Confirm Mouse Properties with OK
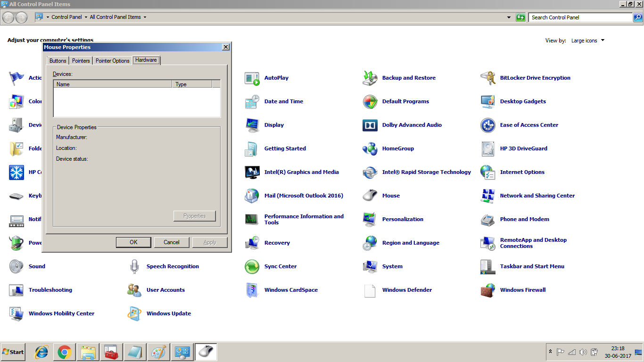 pos(133,242)
